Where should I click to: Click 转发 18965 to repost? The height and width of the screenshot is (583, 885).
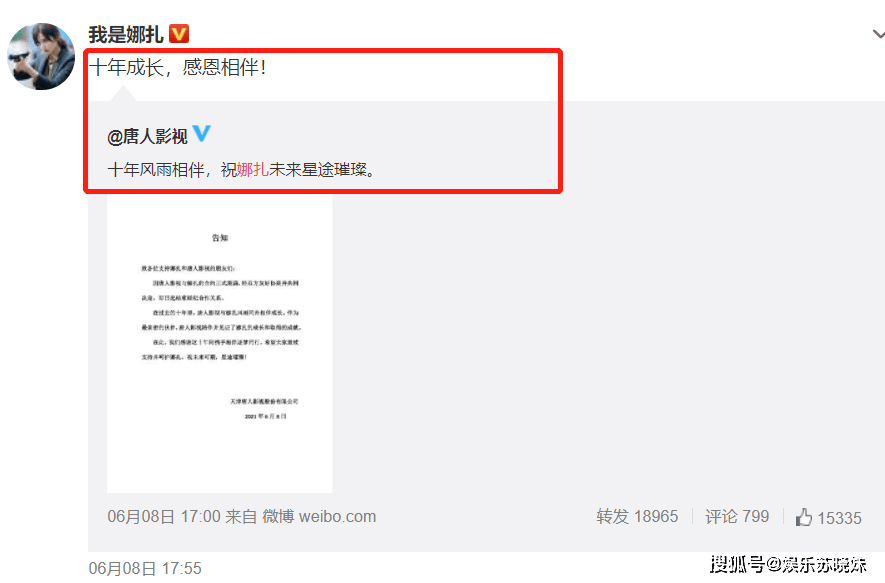point(637,516)
